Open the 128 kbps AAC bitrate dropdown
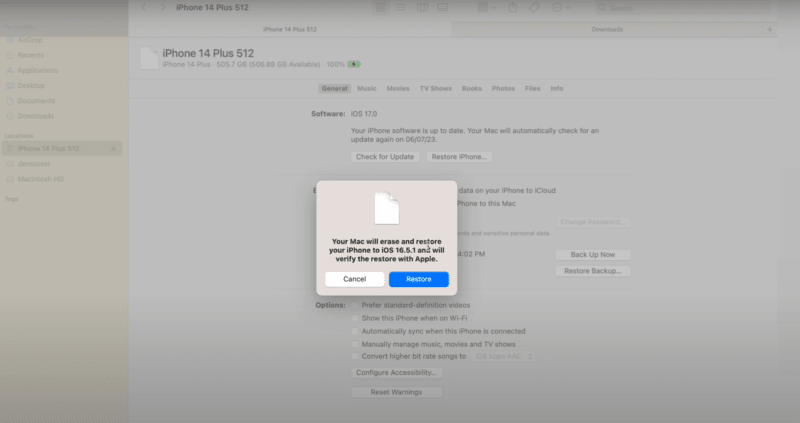The image size is (800, 423). 503,356
